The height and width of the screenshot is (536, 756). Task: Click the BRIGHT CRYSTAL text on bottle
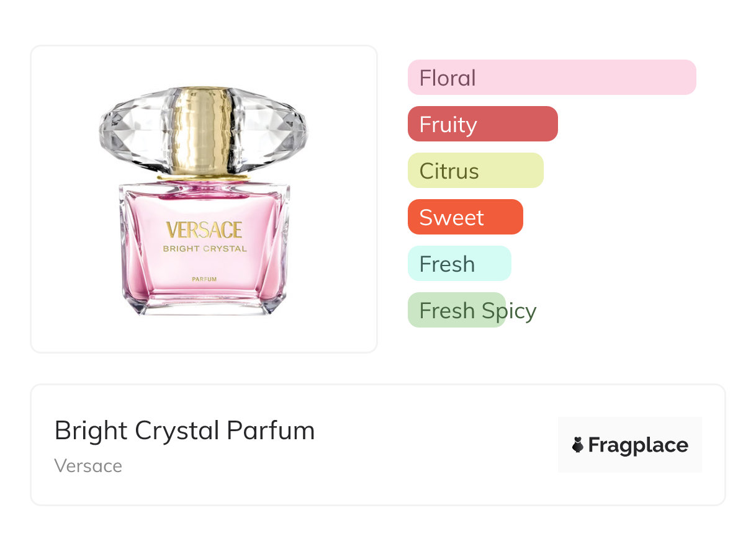coord(204,249)
